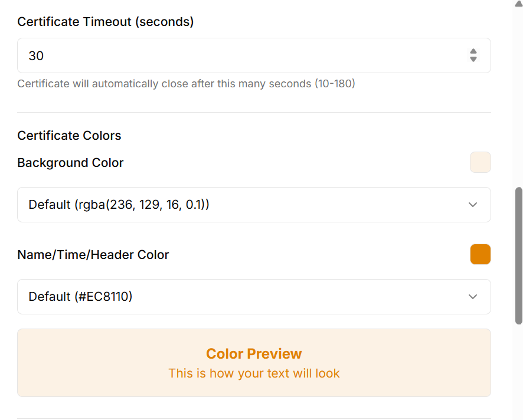This screenshot has width=523, height=420.
Task: Click the scroll-up arrow atop the scrollbar
Action: [x=519, y=4]
